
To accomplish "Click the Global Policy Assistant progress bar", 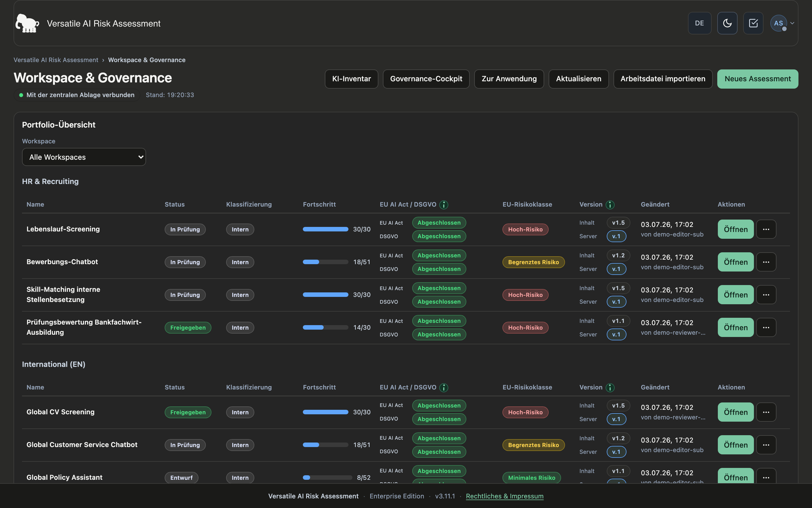I will [327, 478].
